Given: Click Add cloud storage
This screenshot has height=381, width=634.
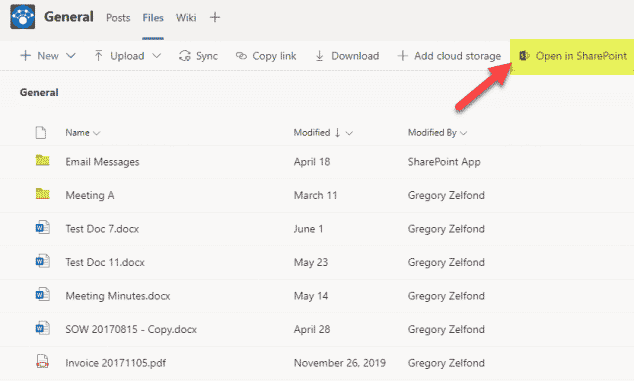Looking at the screenshot, I should coord(449,56).
